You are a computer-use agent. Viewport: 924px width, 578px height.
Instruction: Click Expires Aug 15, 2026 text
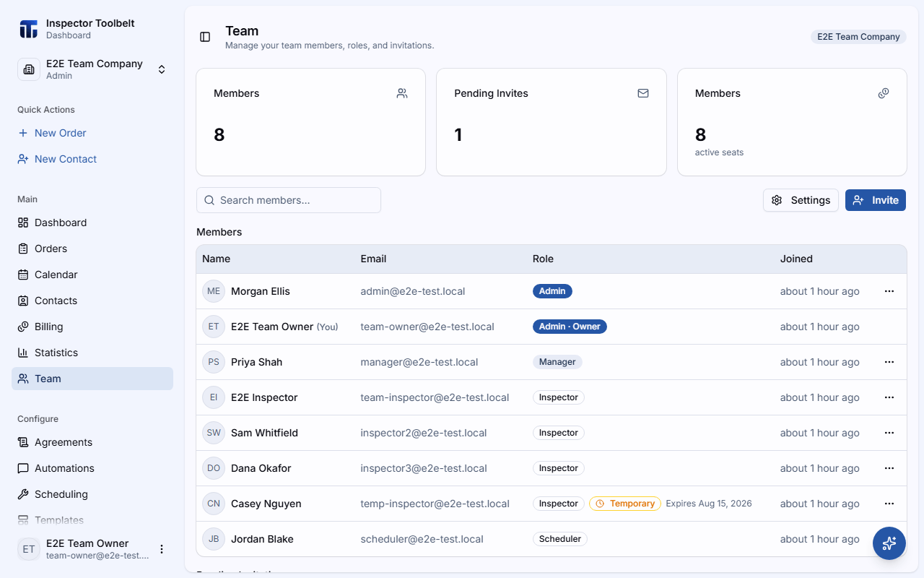pos(709,504)
